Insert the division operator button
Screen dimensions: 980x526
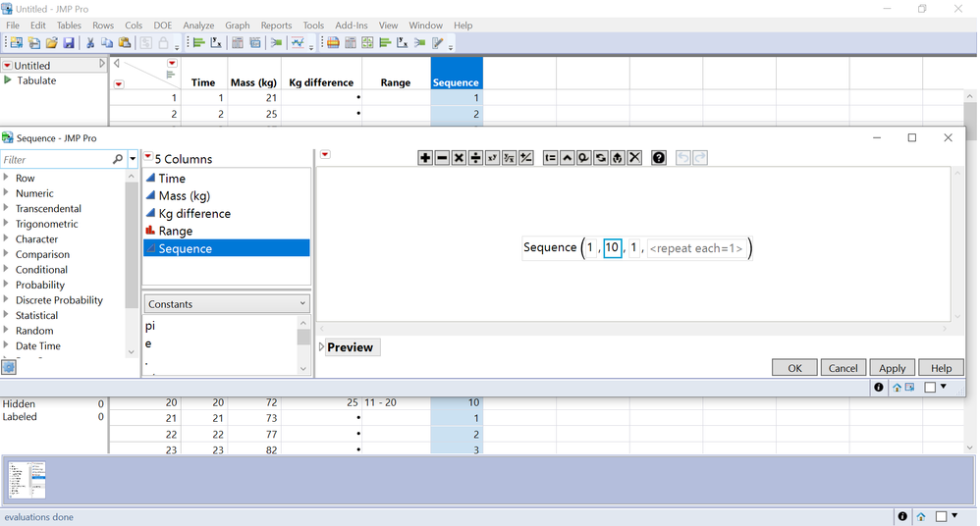pos(475,158)
